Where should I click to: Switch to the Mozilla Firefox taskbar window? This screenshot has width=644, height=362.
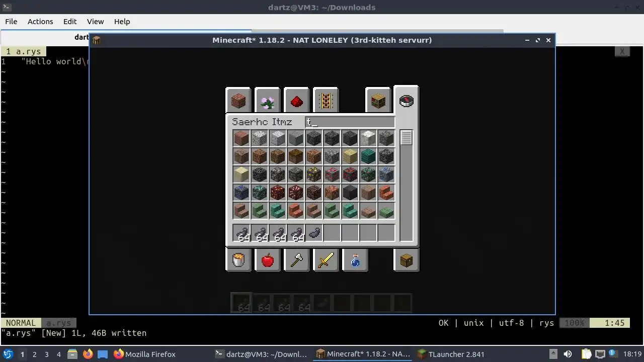pyautogui.click(x=145, y=354)
